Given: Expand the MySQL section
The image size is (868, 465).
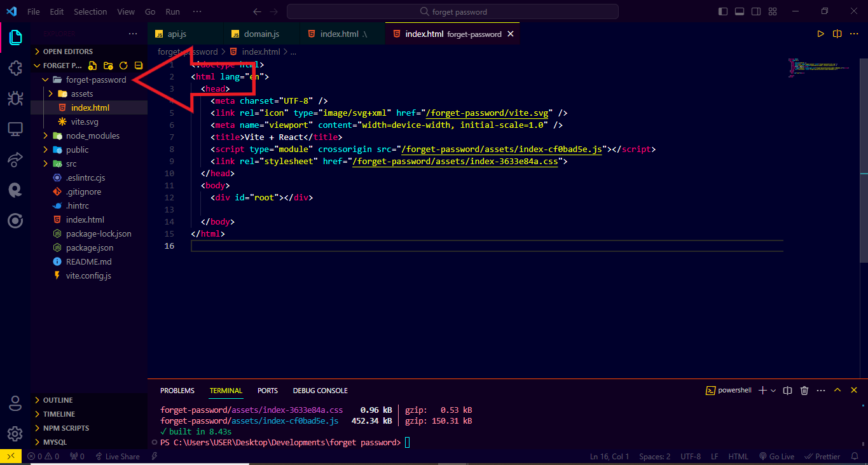Looking at the screenshot, I should pyautogui.click(x=89, y=442).
